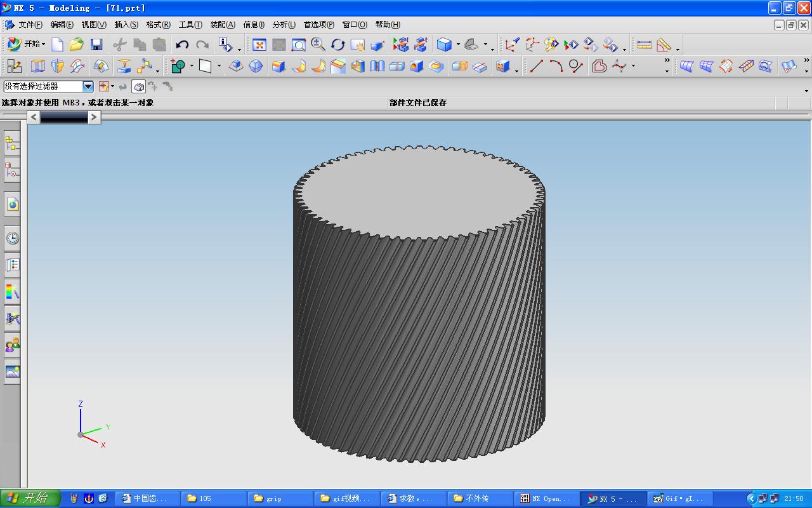Click the 部件文件已保存 status message
Image resolution: width=812 pixels, height=508 pixels.
coord(418,103)
